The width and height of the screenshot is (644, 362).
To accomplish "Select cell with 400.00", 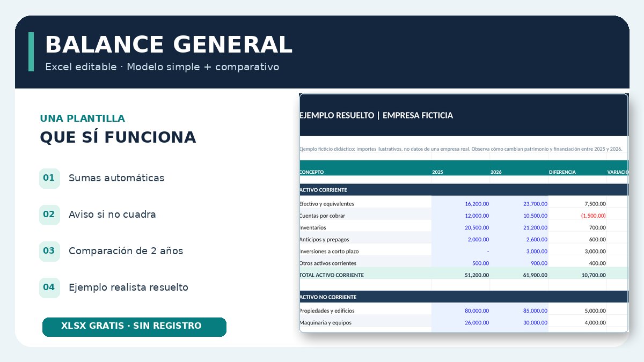I will pyautogui.click(x=577, y=263).
